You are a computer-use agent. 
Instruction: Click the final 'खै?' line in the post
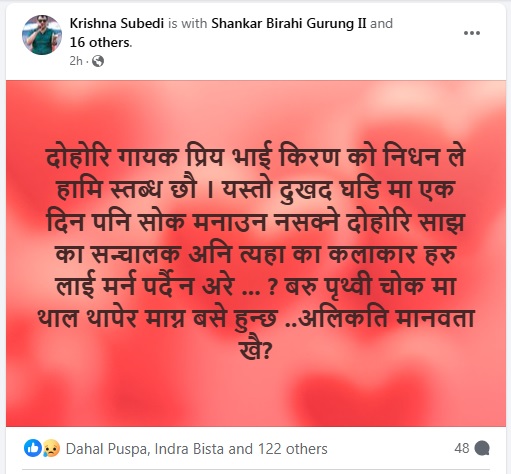click(256, 351)
